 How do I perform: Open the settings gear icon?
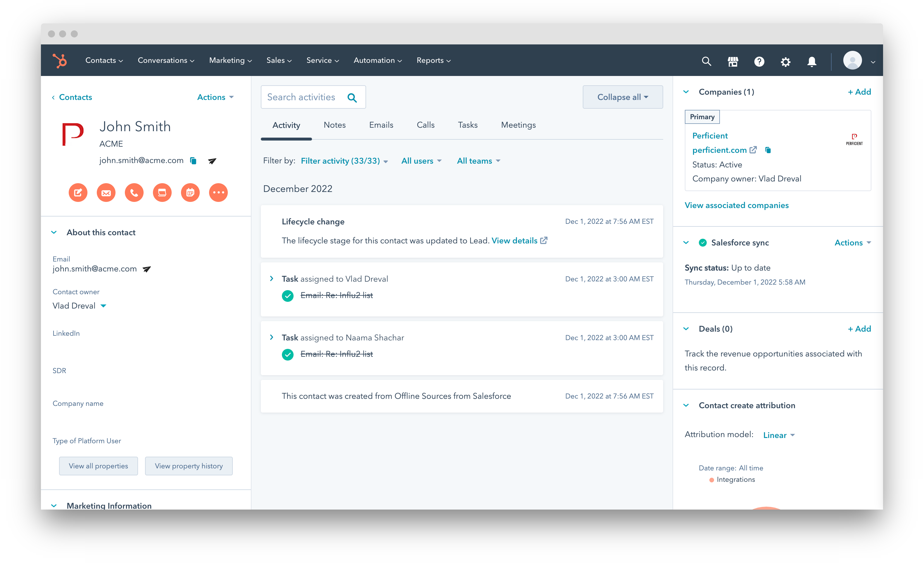pos(785,61)
